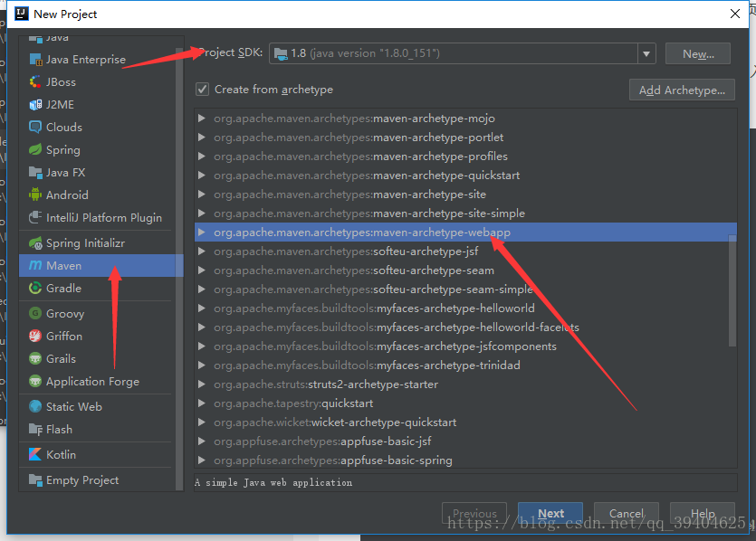This screenshot has width=756, height=541.
Task: Click the Kotlin K icon
Action: point(35,454)
